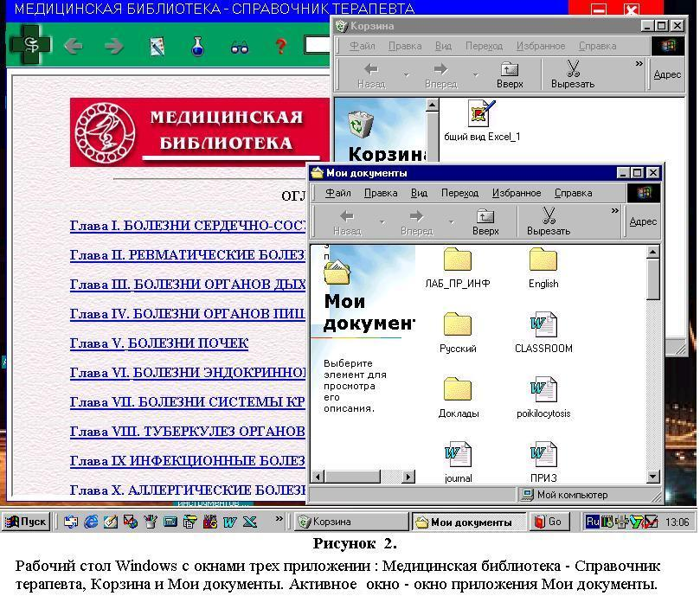Click Назад button in Корзина toolbar
This screenshot has height=596, width=700.
click(x=371, y=75)
